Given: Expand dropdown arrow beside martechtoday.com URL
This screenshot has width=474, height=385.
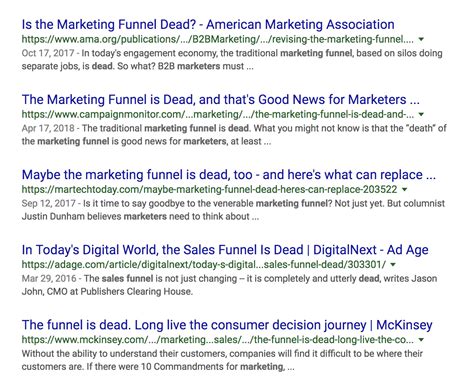Looking at the screenshot, I should [x=405, y=189].
